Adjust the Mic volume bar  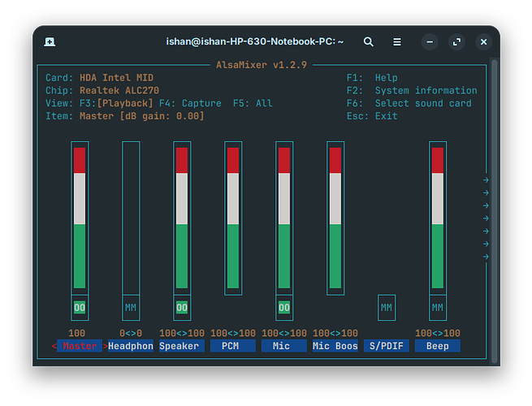(284, 218)
